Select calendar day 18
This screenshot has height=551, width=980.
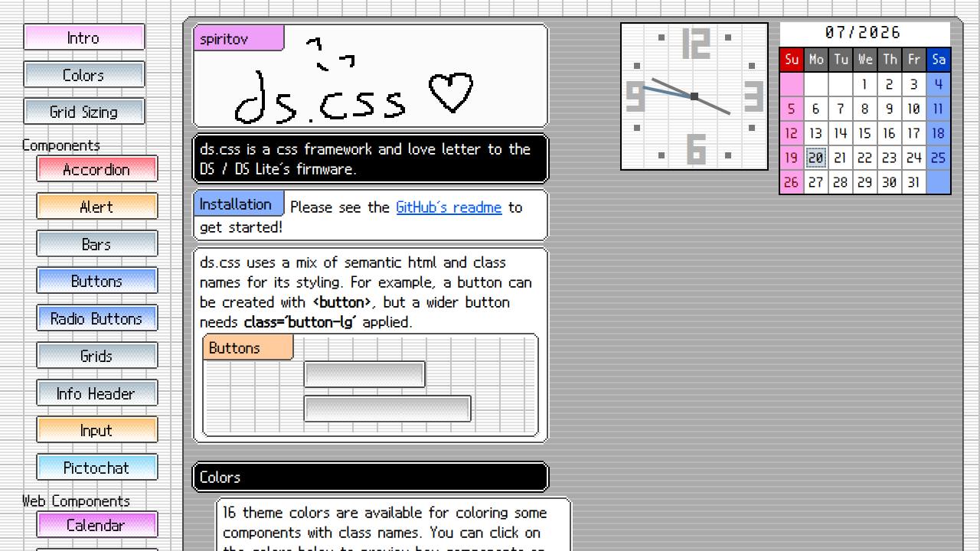point(939,133)
